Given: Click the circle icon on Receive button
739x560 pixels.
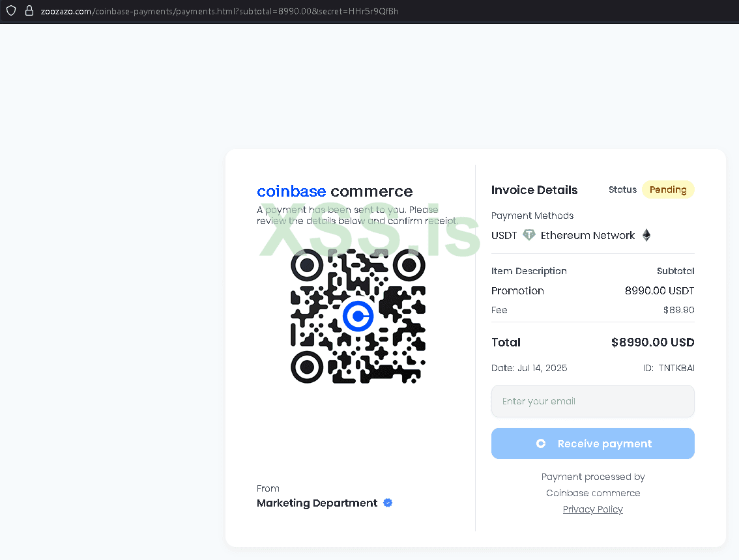Looking at the screenshot, I should [x=540, y=443].
